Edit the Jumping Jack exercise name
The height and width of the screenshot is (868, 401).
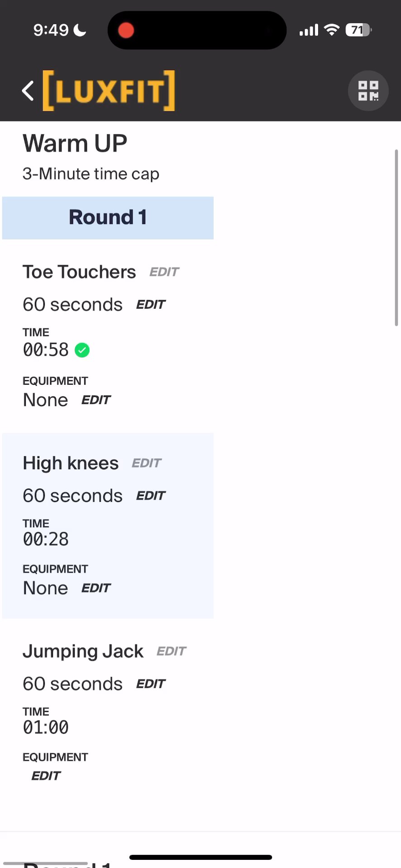pyautogui.click(x=171, y=651)
